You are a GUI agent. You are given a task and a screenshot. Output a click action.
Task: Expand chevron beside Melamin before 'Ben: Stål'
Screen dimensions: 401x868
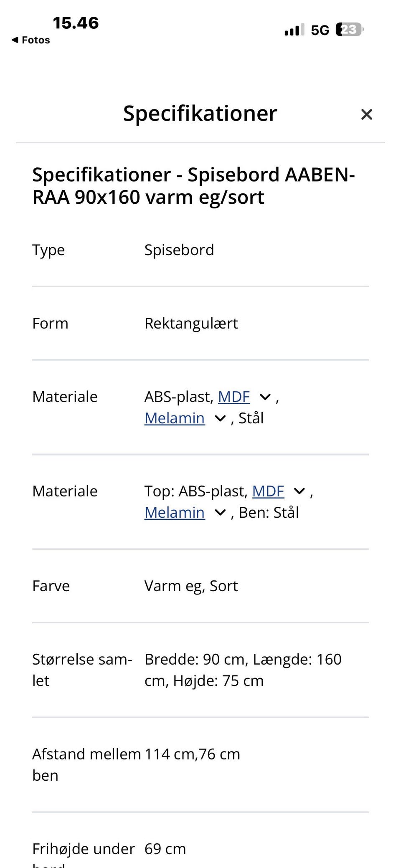coord(220,513)
